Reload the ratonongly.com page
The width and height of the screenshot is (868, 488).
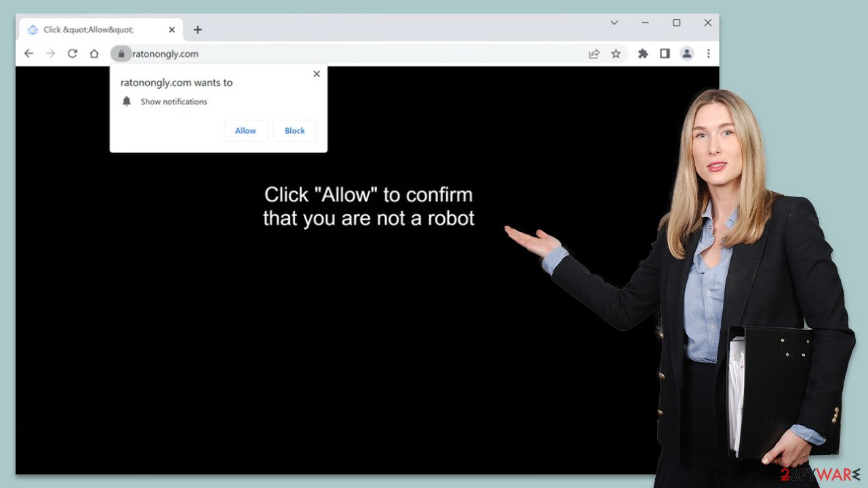pos(73,54)
